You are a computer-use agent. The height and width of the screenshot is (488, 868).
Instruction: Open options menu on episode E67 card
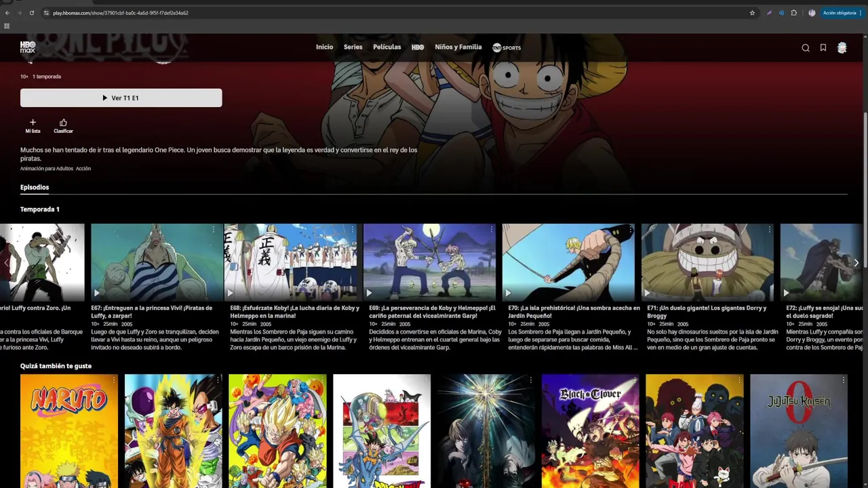tap(214, 230)
